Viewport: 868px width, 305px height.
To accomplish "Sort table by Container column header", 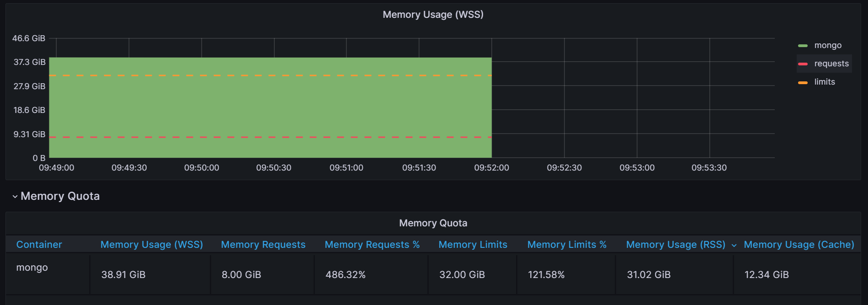I will tap(39, 245).
